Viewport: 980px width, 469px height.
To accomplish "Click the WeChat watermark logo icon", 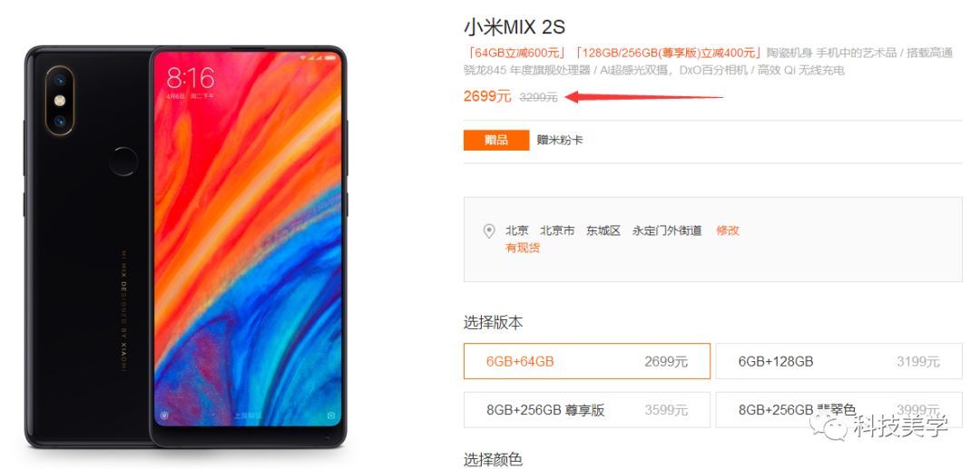I will tap(832, 426).
